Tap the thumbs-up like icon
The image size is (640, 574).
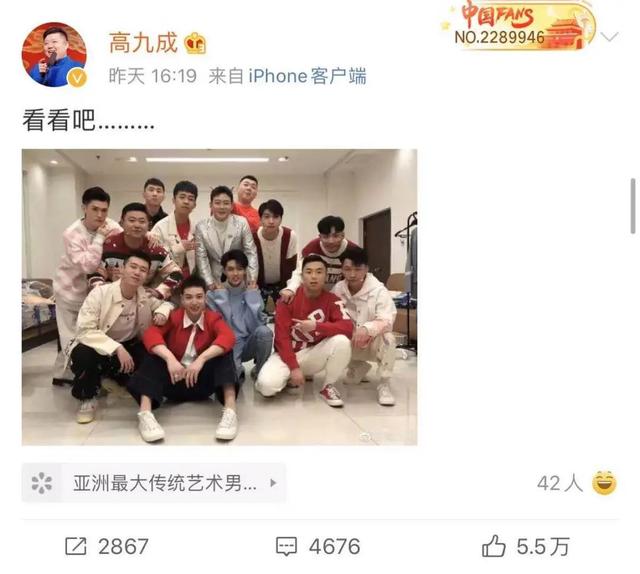click(494, 546)
